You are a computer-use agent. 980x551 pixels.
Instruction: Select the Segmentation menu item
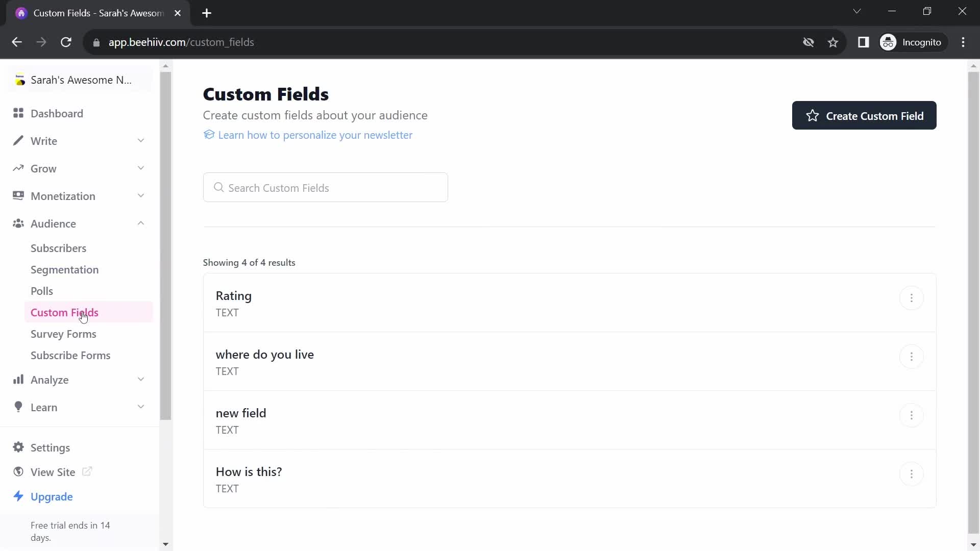[x=65, y=269]
